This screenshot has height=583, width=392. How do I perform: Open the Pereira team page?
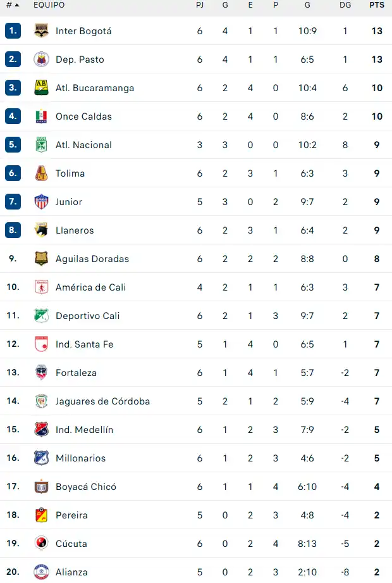click(x=71, y=515)
